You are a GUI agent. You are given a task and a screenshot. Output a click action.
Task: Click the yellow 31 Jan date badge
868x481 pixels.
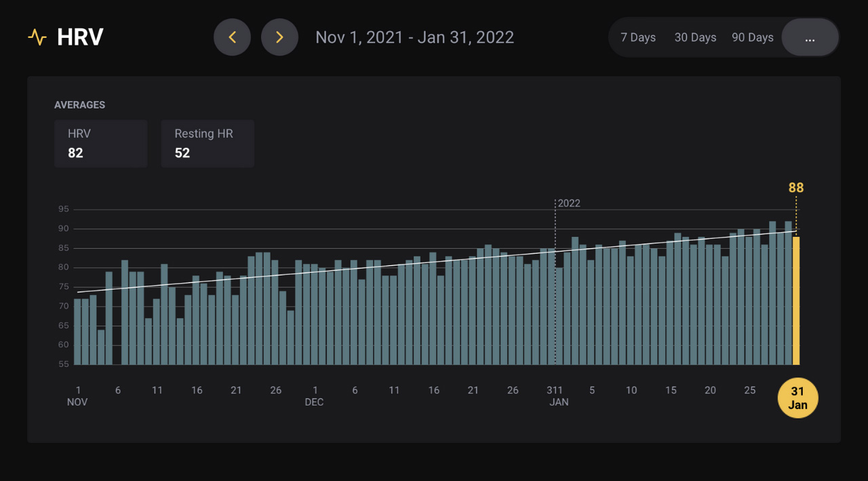point(797,398)
